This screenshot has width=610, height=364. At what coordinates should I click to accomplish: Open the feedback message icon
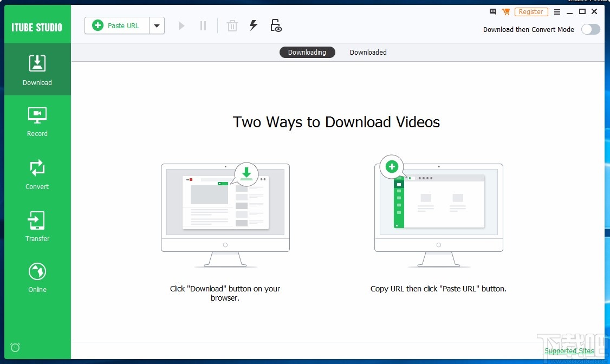(x=492, y=11)
